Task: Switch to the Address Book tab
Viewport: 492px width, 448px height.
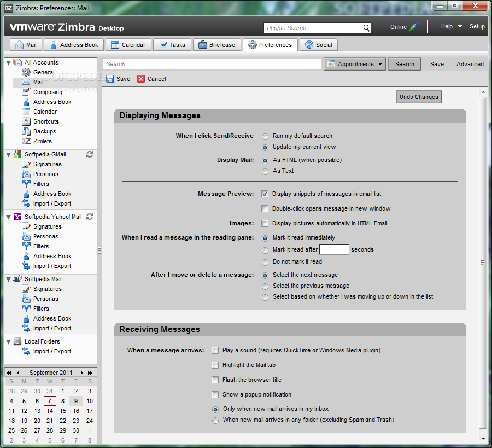Action: 74,45
